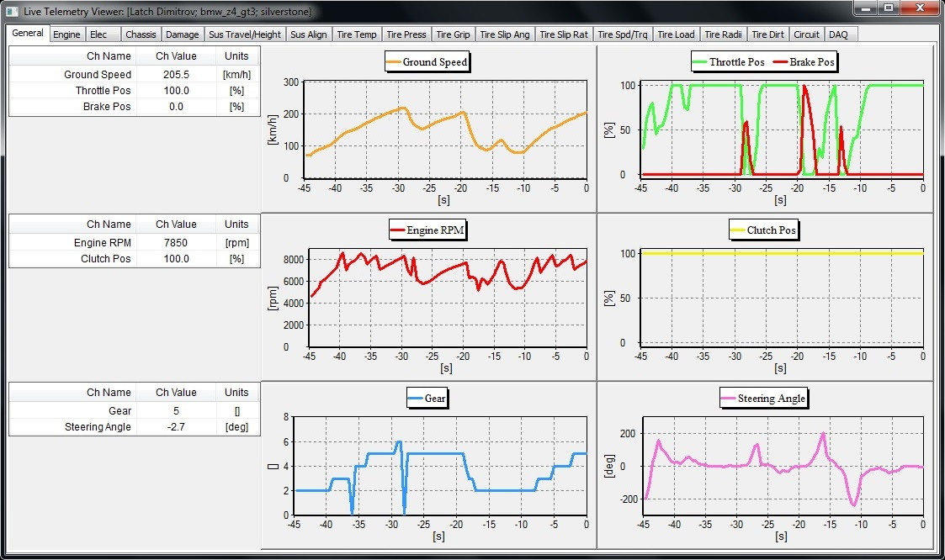The width and height of the screenshot is (945, 560).
Task: Select the Tire Press tab
Action: coord(406,34)
